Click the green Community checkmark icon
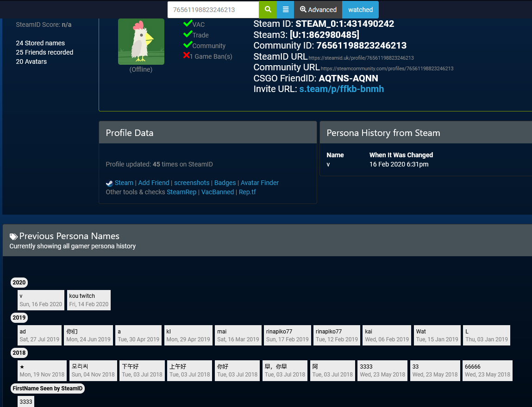532x407 pixels. 188,45
